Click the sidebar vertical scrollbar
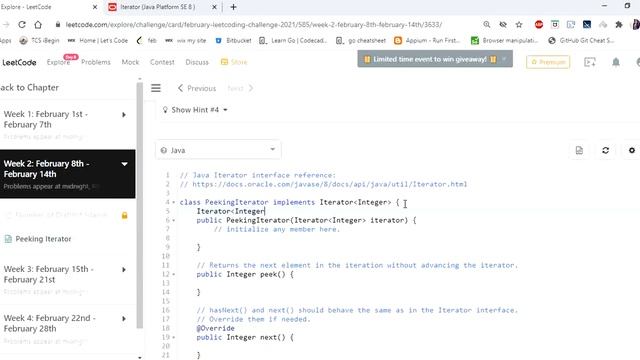This screenshot has height=360, width=640. (x=140, y=204)
